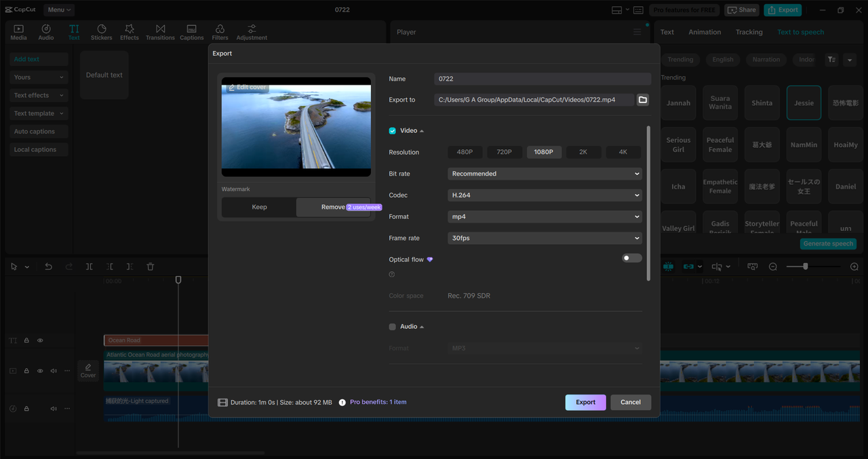
Task: Choose Keep watermark option
Action: pos(259,207)
